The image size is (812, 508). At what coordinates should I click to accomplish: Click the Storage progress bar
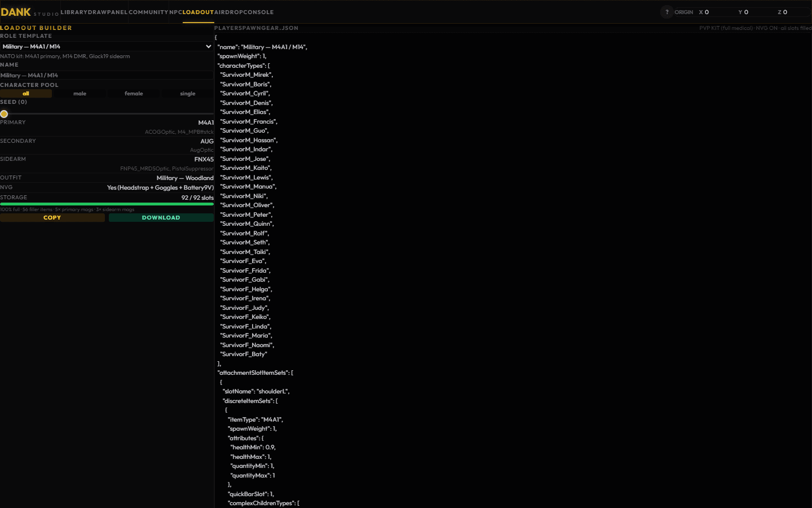107,204
